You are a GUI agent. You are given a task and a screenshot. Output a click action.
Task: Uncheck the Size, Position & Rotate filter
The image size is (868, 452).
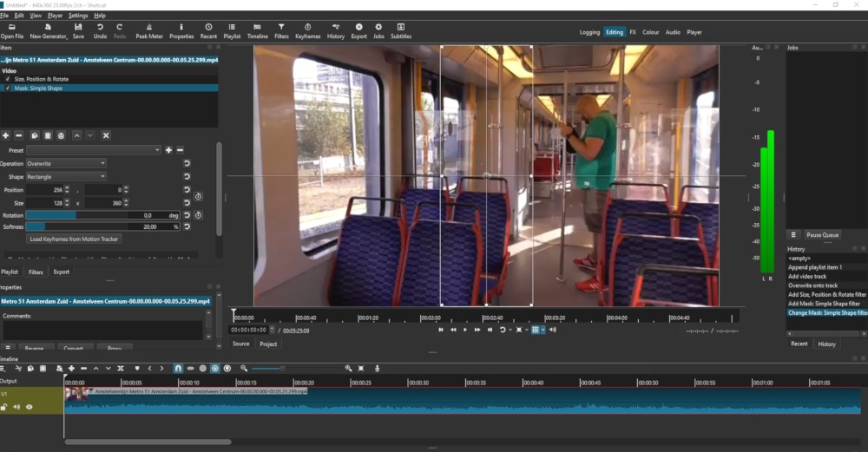coord(8,79)
